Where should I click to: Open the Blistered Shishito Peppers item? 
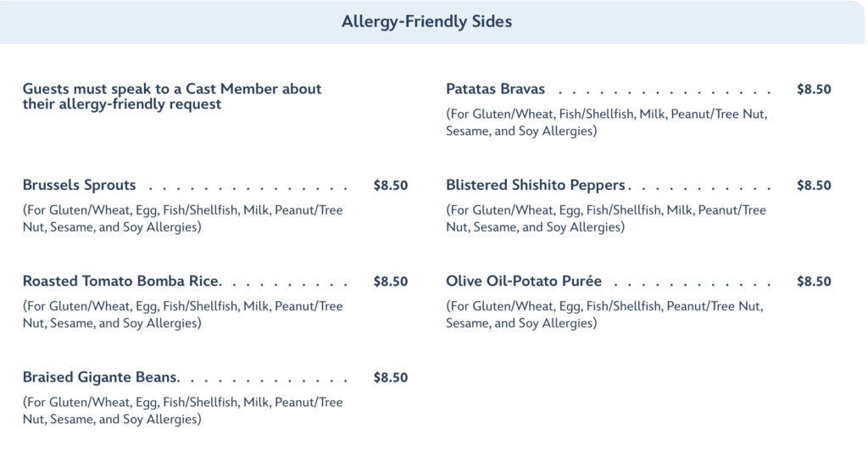[536, 186]
